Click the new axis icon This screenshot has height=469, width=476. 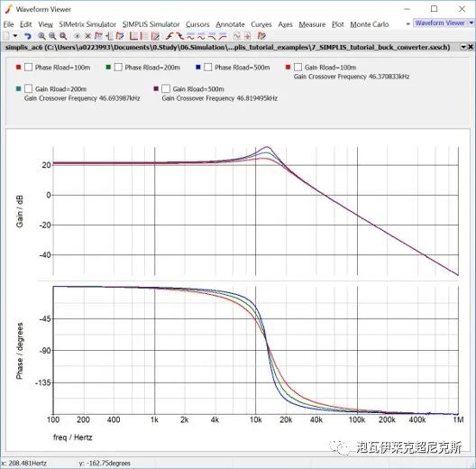109,36
